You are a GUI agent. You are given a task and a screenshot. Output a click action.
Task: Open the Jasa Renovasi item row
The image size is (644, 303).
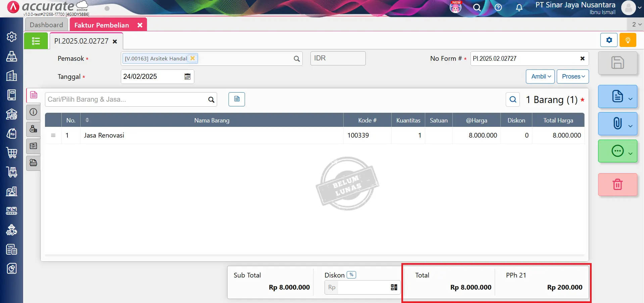click(x=104, y=135)
